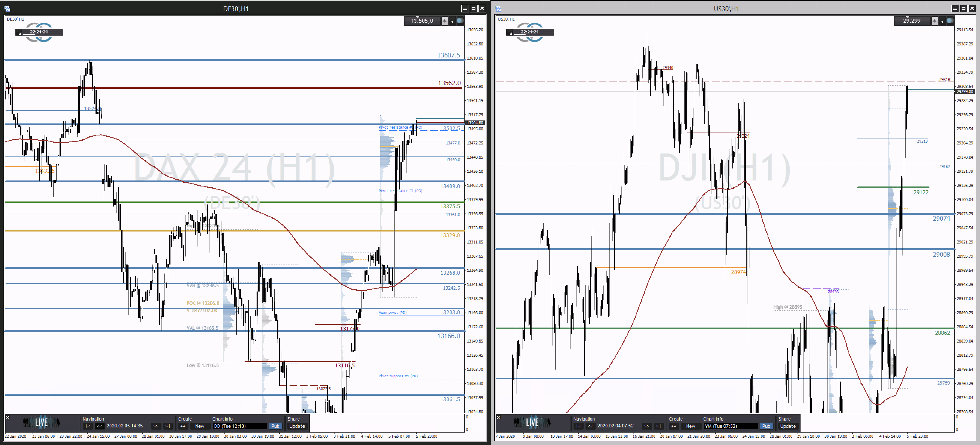Toggle the blue switch in DE30 price widget

click(460, 21)
